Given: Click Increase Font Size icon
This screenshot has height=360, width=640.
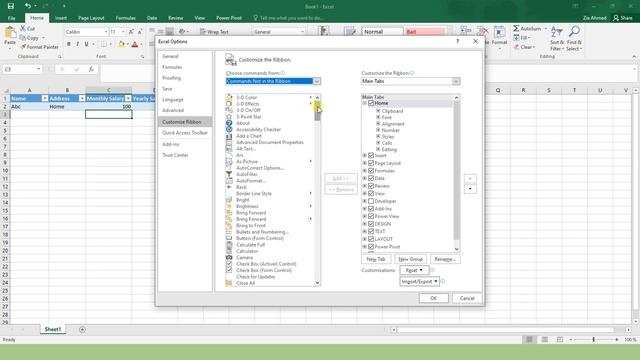Looking at the screenshot, I should click(x=131, y=32).
